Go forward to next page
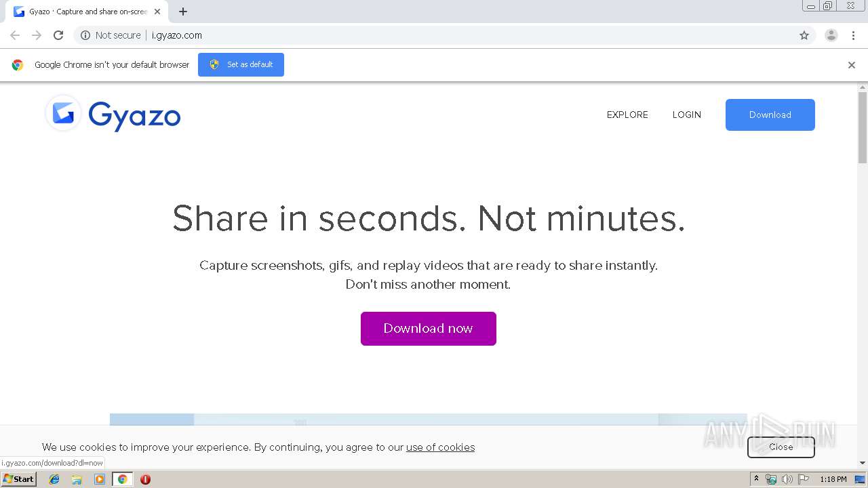 (x=37, y=35)
